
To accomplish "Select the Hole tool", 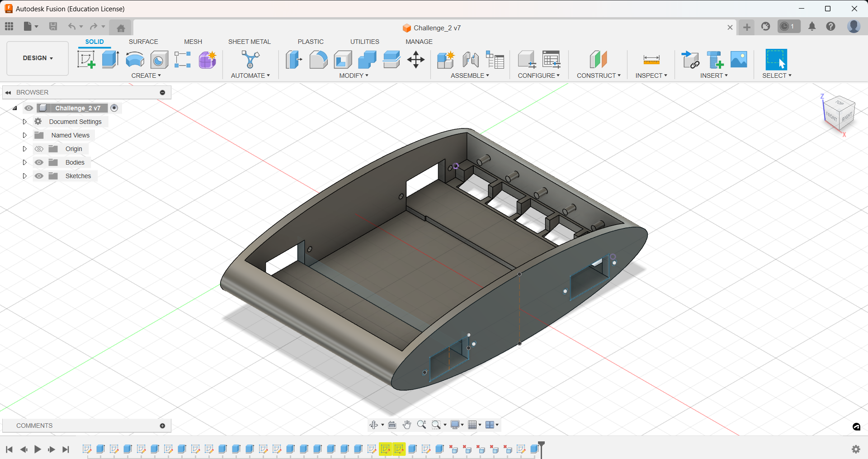I will [159, 59].
